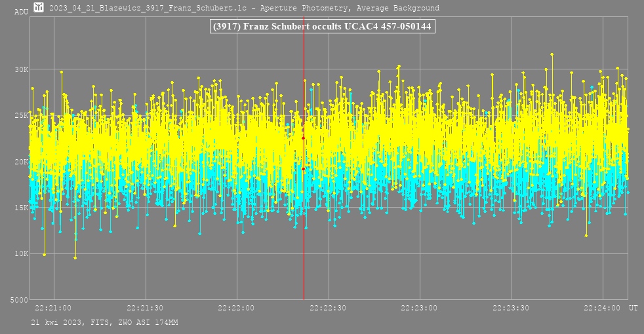Click the Tangra logo icon beside the filename
The image size is (644, 334).
pyautogui.click(x=39, y=7)
